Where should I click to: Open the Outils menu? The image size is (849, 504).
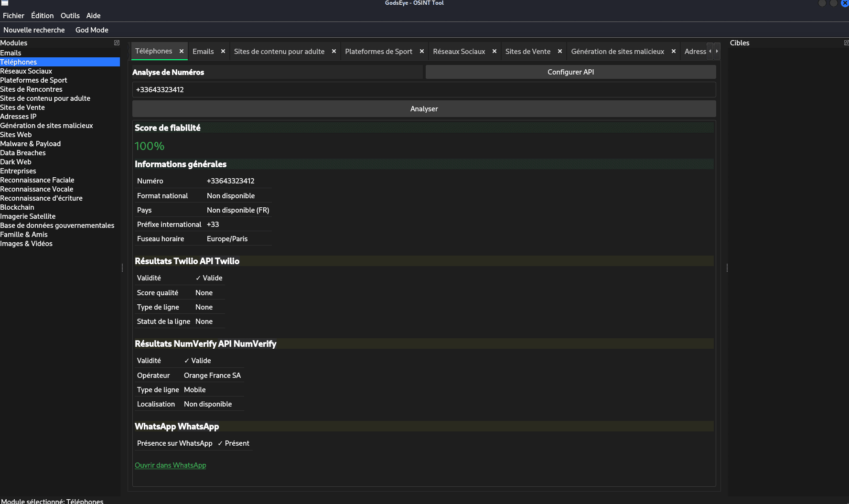click(x=70, y=16)
